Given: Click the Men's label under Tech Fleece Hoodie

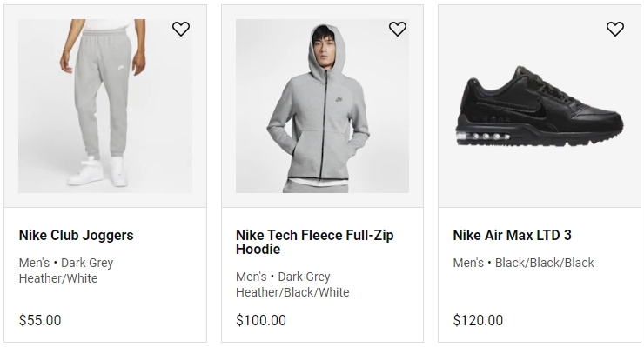Looking at the screenshot, I should 251,277.
